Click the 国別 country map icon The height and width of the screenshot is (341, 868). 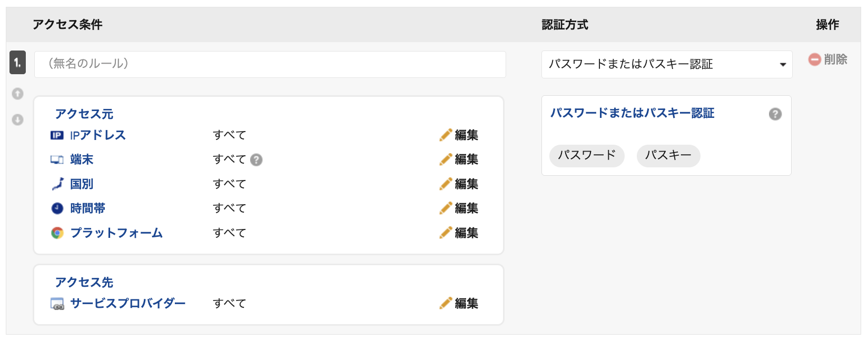(57, 184)
